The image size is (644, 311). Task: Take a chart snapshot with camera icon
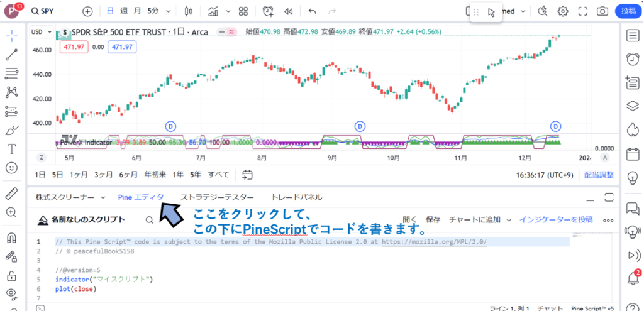(602, 11)
